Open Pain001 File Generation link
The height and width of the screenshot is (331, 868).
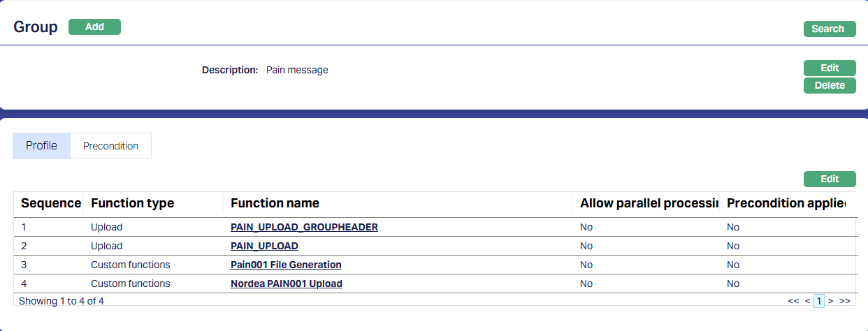(x=286, y=265)
